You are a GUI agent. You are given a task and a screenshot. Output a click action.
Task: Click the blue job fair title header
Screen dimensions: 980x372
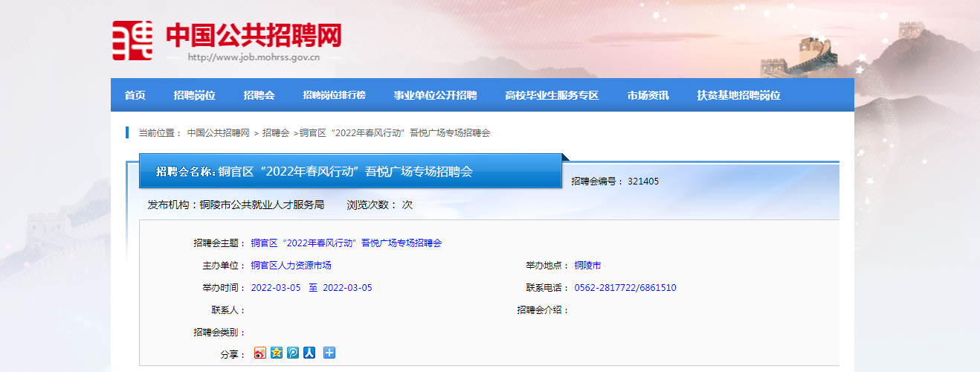349,172
